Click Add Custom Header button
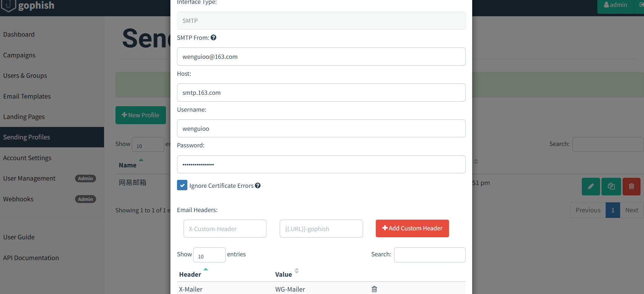The height and width of the screenshot is (294, 644). pyautogui.click(x=412, y=229)
